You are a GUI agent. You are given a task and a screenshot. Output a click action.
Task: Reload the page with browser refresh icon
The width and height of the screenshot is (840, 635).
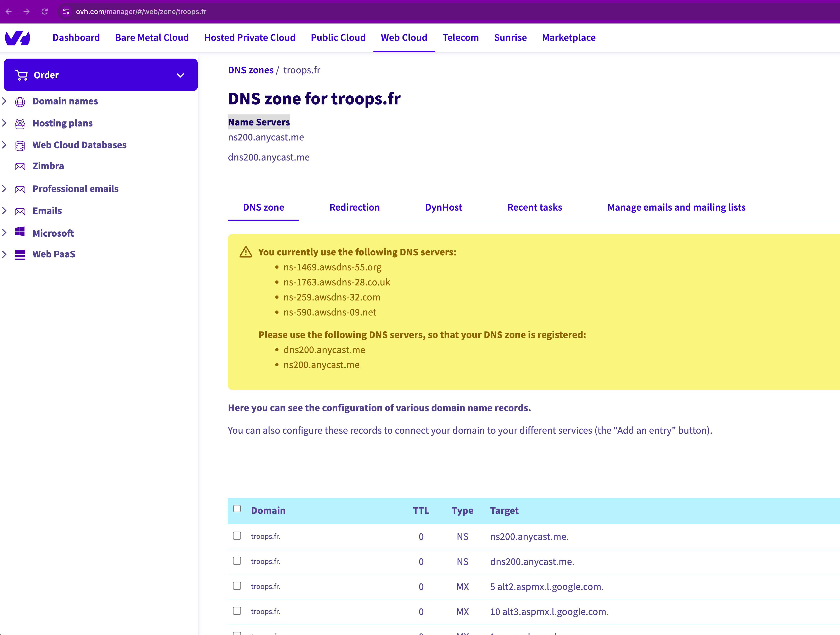pos(44,11)
